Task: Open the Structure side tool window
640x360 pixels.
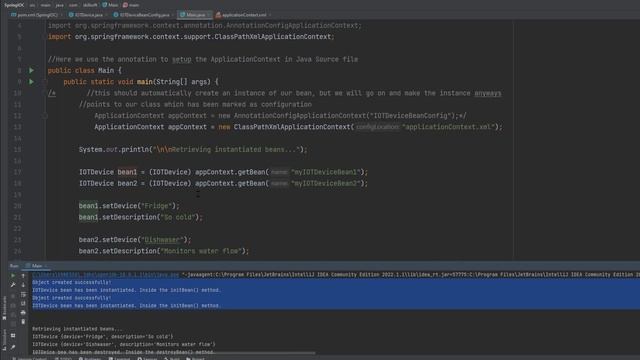Action: 4,341
